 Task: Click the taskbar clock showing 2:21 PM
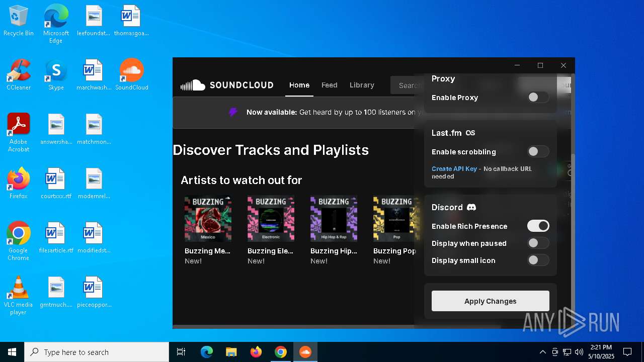point(601,352)
